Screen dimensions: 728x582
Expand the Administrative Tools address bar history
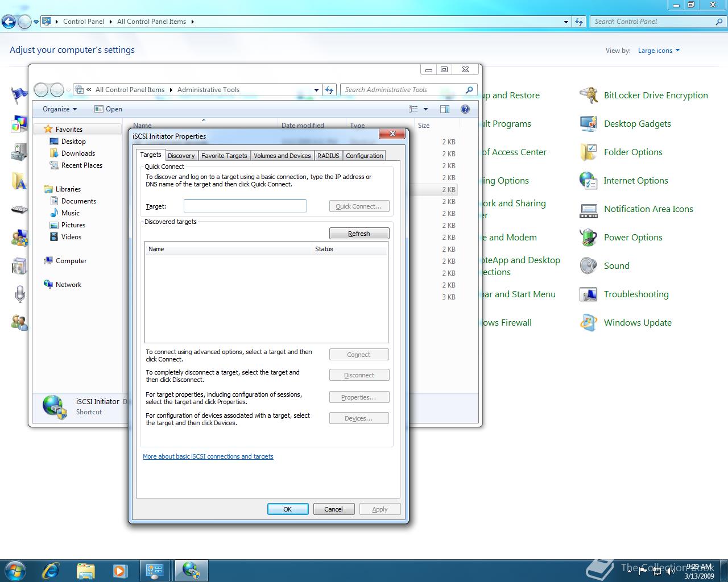point(317,90)
